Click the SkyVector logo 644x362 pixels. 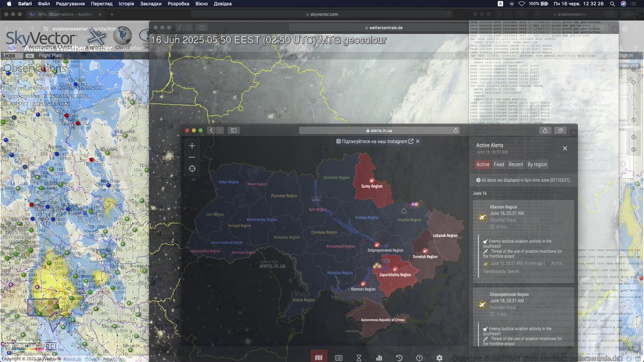[x=41, y=39]
